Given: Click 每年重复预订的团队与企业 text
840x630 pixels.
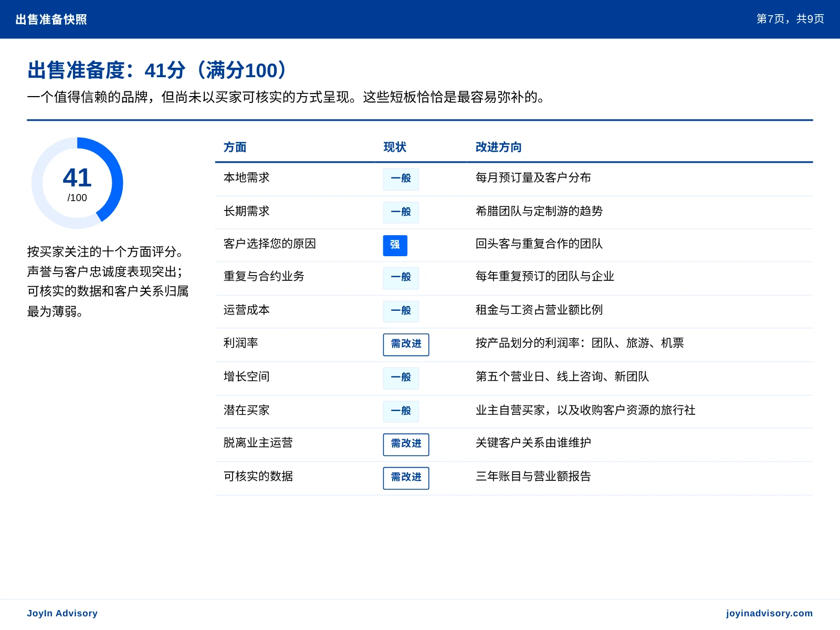Looking at the screenshot, I should (x=544, y=277).
